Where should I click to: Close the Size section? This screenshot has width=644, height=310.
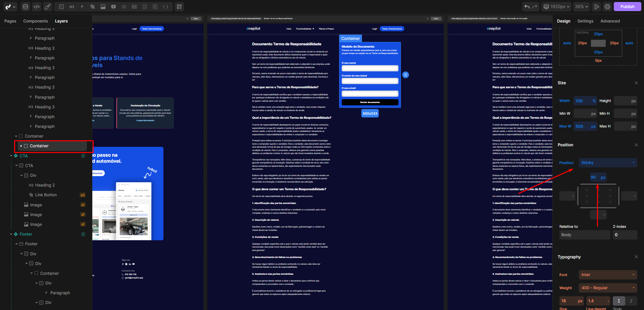636,83
